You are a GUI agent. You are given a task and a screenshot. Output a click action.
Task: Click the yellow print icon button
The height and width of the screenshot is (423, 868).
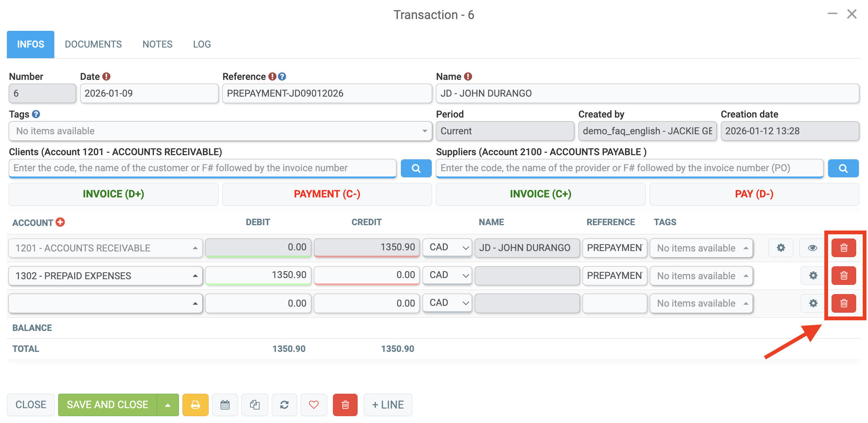(x=195, y=405)
